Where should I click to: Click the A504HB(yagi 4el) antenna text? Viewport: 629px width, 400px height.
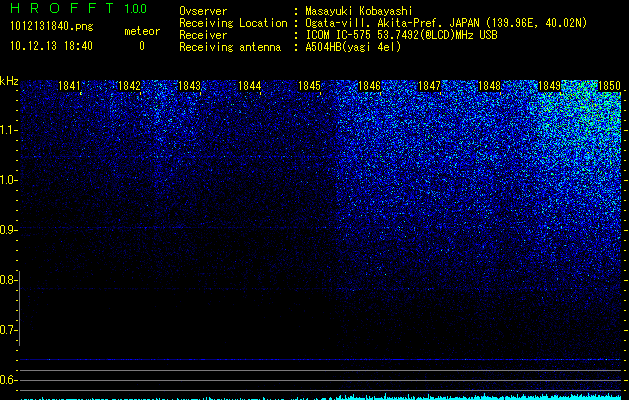point(353,47)
